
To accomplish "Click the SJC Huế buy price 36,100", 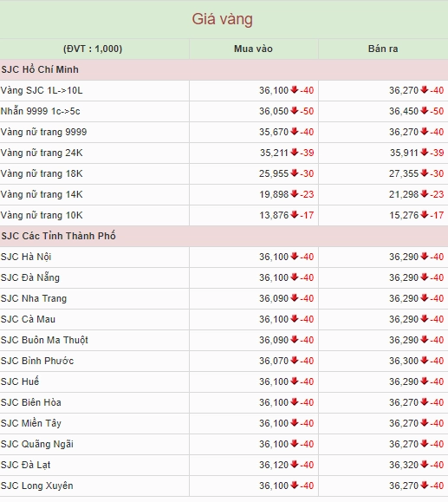I will (274, 381).
